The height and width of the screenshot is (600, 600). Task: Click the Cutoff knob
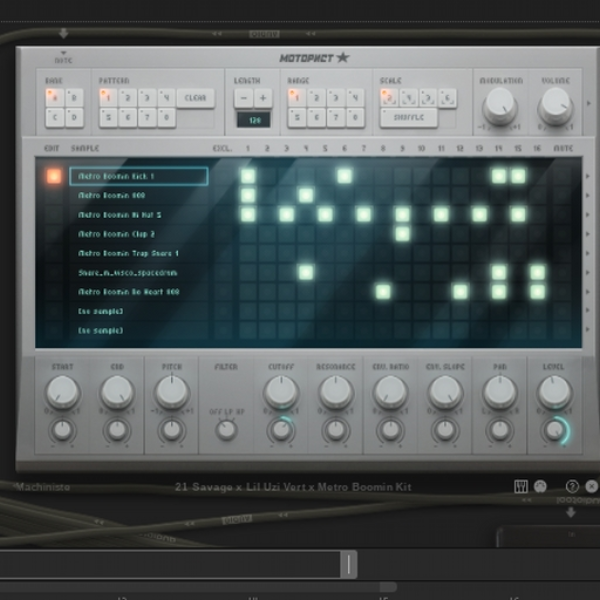(x=281, y=392)
